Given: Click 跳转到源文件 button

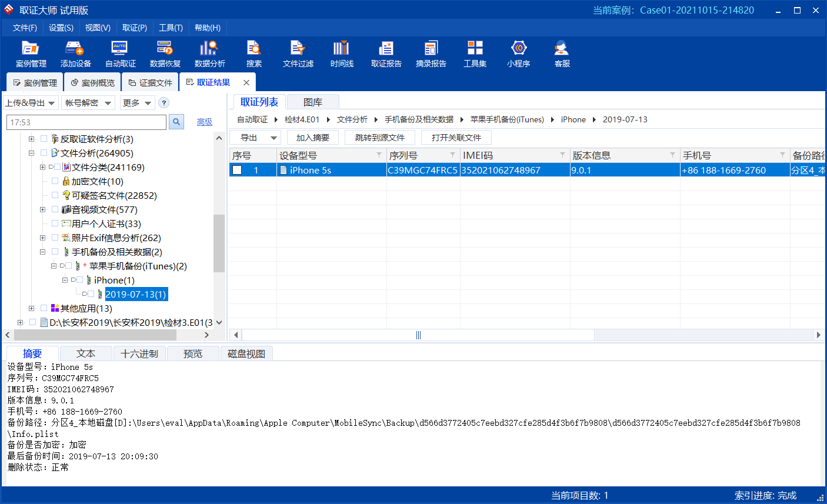Looking at the screenshot, I should (x=380, y=138).
